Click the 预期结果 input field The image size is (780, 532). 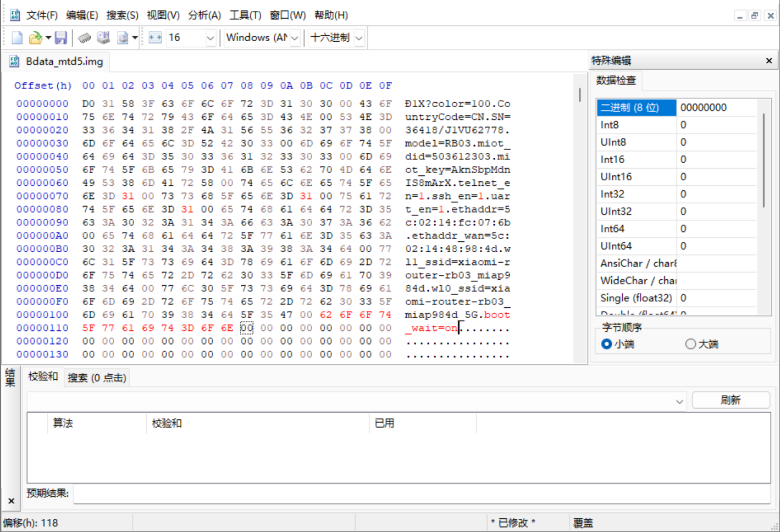[x=422, y=494]
